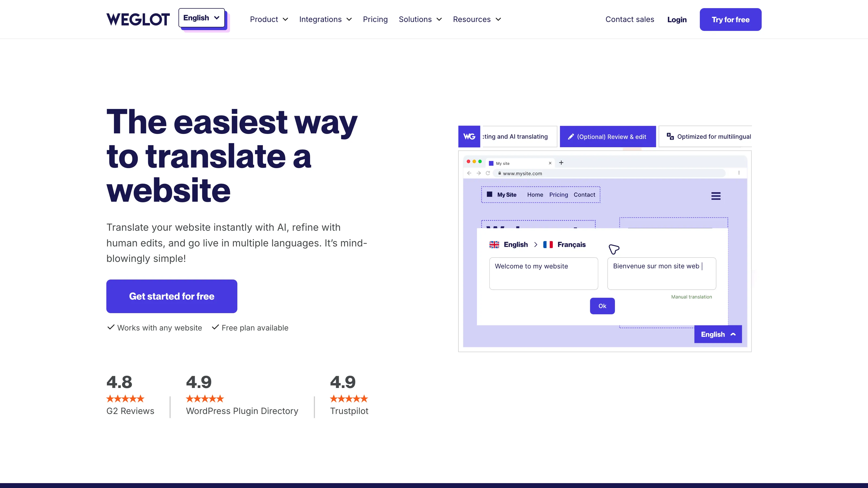Screen dimensions: 868x488
Task: Click the checkmark beside Works with any website
Action: [x=110, y=327]
